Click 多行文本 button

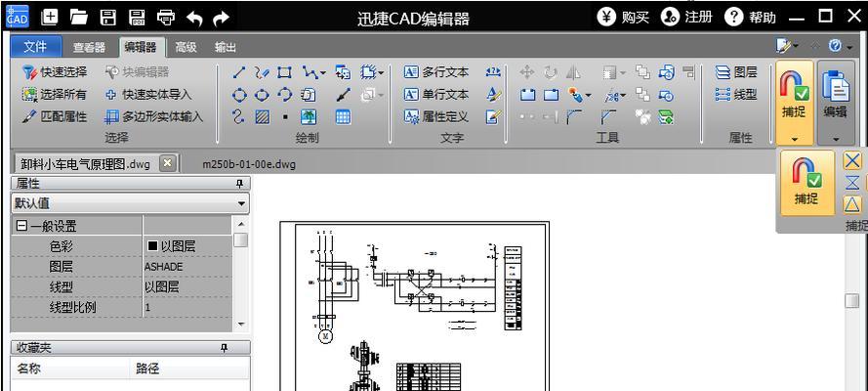[x=436, y=72]
